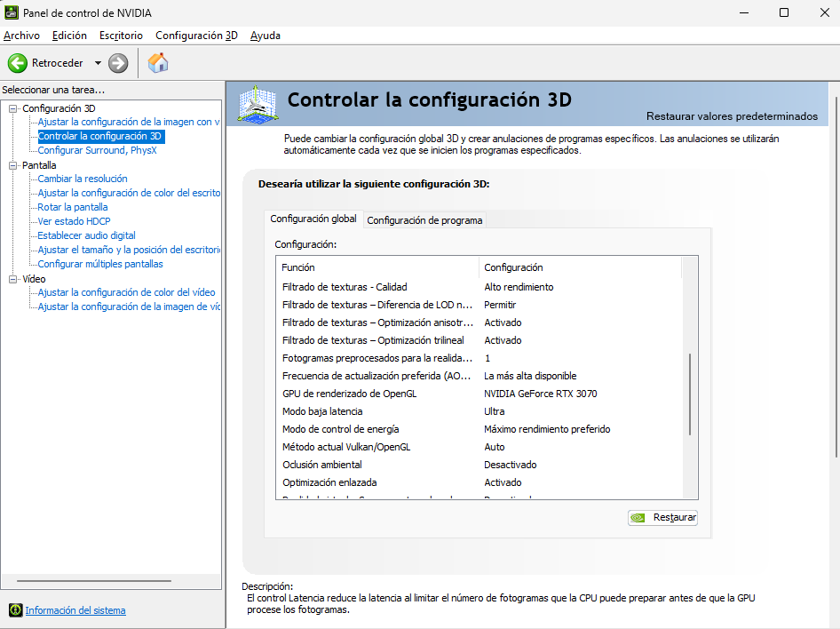Open the Retroceder history dropdown arrow
The height and width of the screenshot is (629, 840).
pos(98,63)
